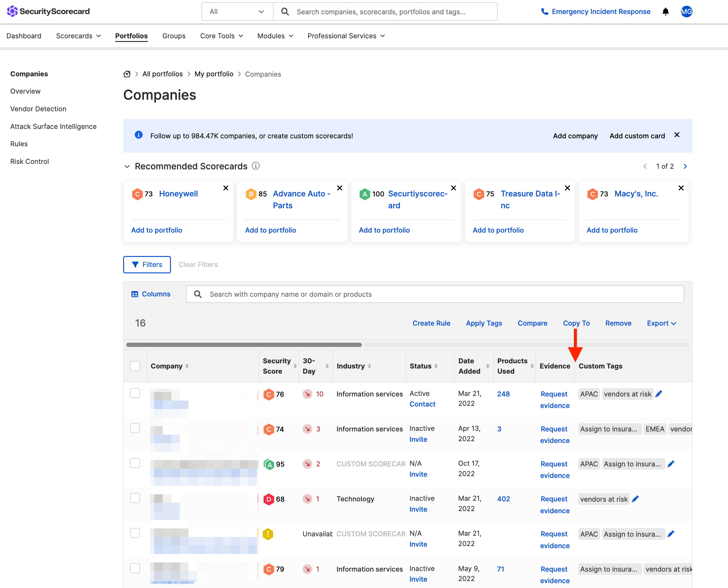
Task: Go to previous recommended scorecards page
Action: (645, 166)
